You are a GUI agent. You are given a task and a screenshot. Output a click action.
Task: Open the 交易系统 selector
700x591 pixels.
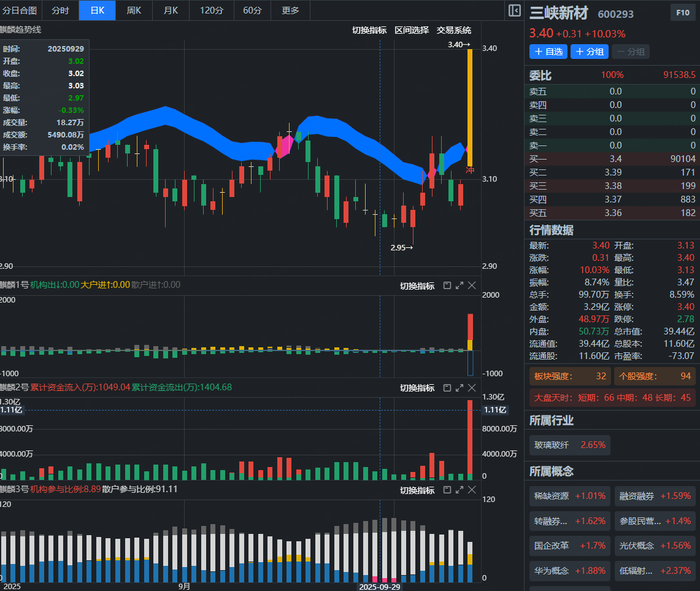coord(454,30)
